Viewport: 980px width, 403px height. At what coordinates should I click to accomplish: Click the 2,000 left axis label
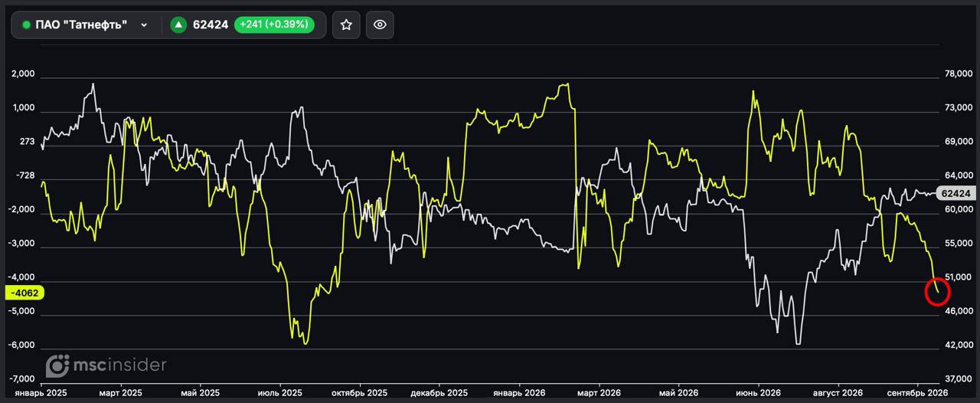pos(24,74)
